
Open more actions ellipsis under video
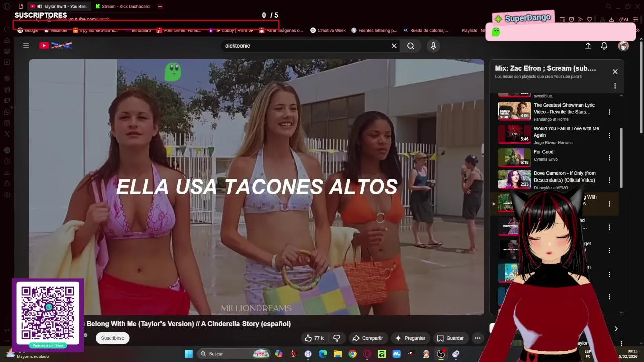478,338
